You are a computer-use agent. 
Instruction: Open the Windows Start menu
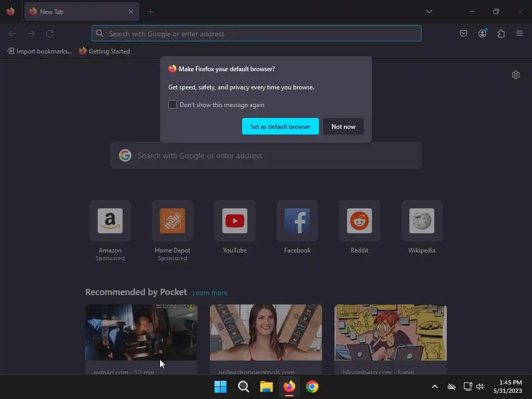coord(220,387)
